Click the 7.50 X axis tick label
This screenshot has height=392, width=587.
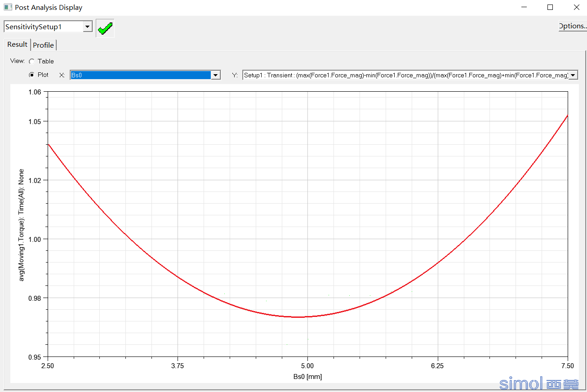567,366
